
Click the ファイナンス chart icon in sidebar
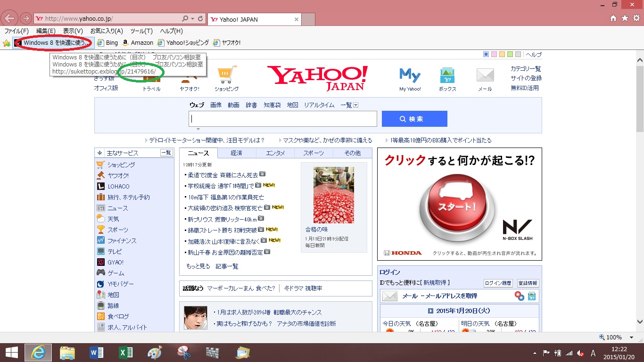pyautogui.click(x=100, y=240)
